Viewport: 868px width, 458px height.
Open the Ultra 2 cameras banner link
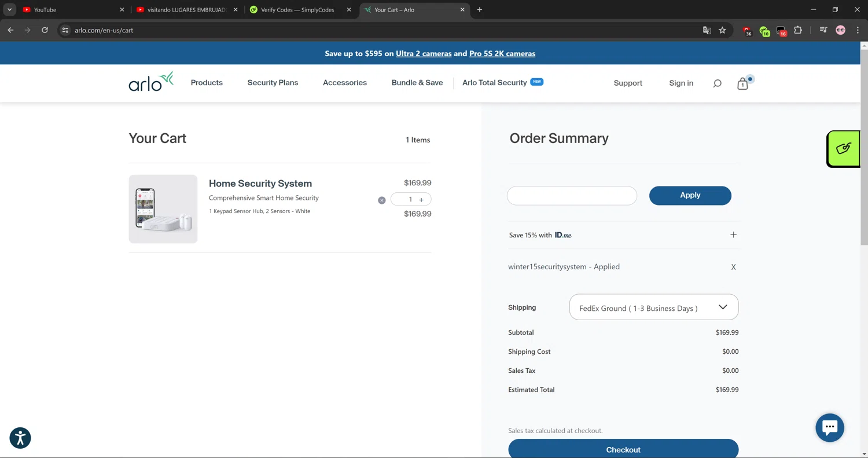(x=424, y=54)
